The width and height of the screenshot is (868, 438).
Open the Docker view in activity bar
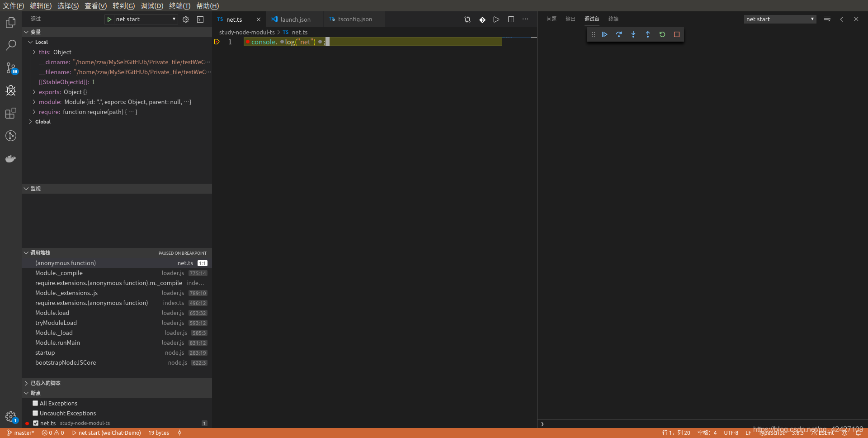point(11,158)
